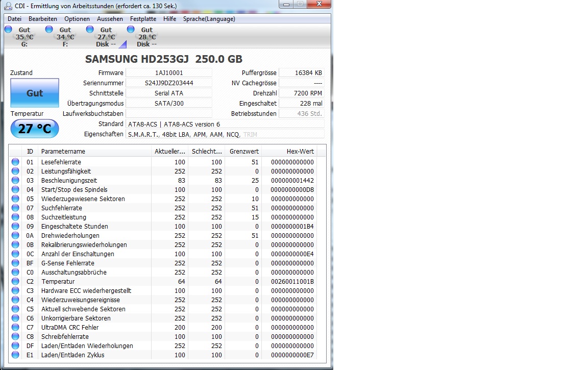Click the status icon of Aktuell schwebende Sektoren
Screen dimensions: 588x370
pyautogui.click(x=15, y=309)
